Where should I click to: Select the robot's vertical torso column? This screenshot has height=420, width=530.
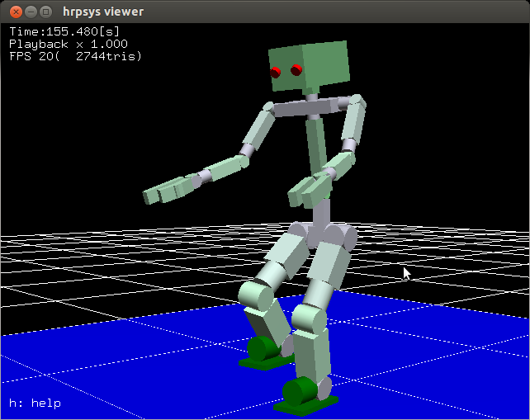[316, 147]
